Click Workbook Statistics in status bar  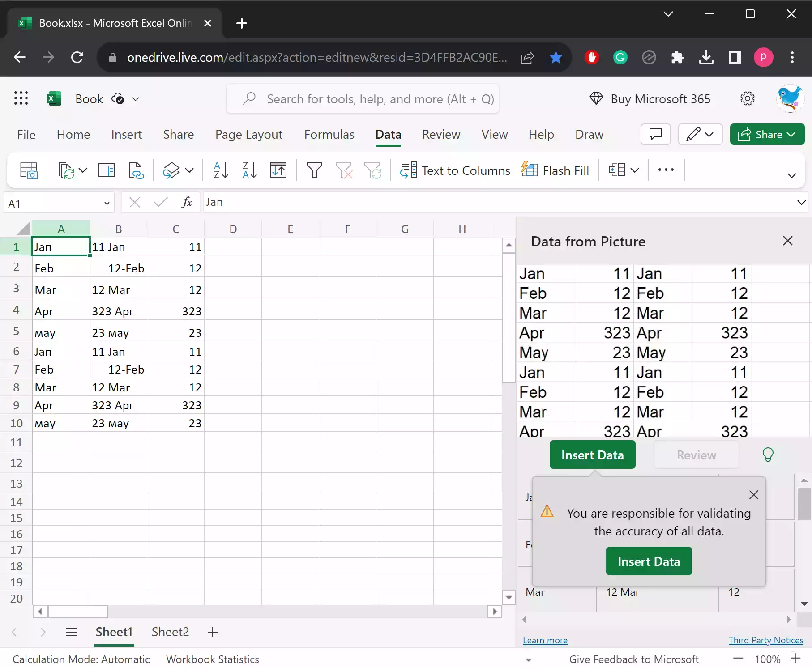tap(213, 659)
